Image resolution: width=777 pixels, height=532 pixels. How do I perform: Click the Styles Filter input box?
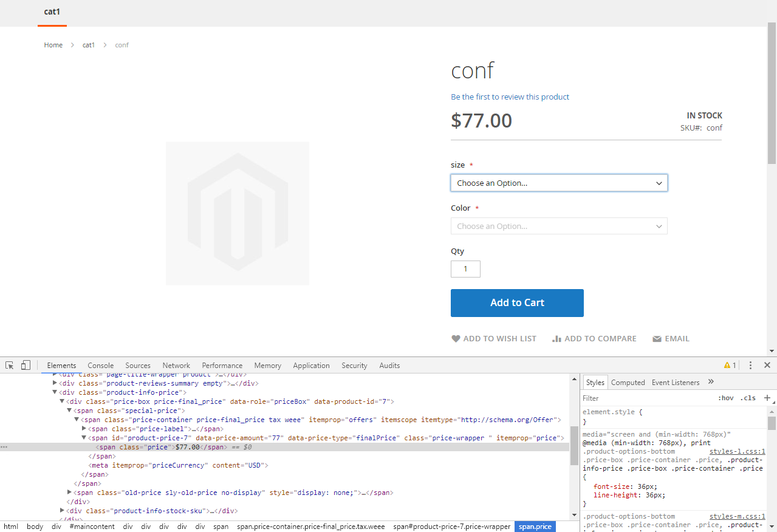(x=647, y=398)
